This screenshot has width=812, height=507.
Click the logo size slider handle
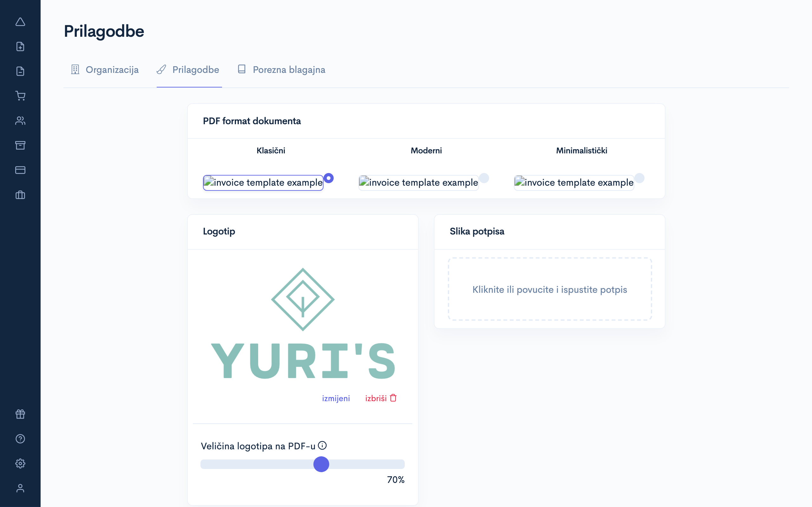321,464
